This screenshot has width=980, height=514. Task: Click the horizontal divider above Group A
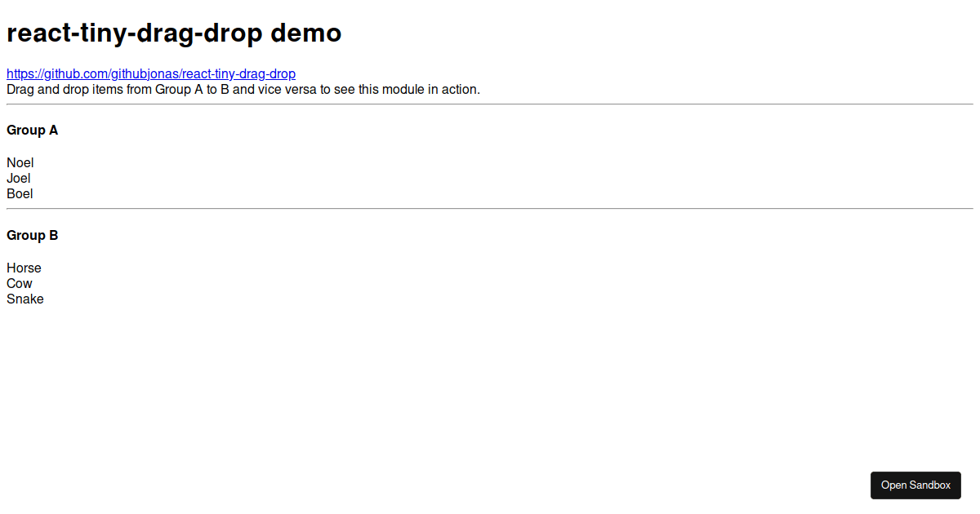coord(490,104)
